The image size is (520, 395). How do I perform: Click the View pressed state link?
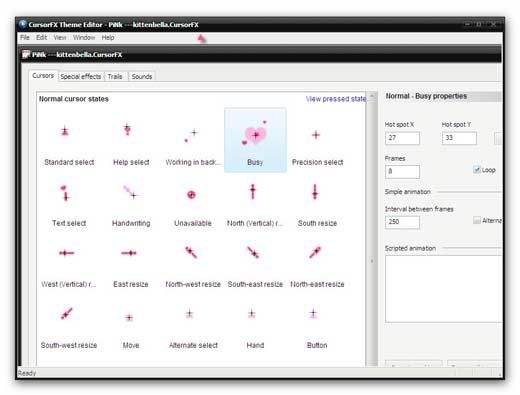pos(336,99)
